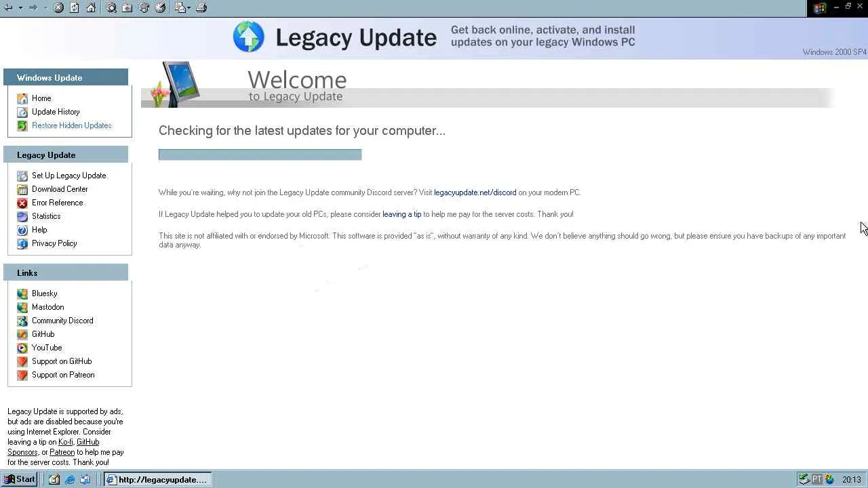Viewport: 868px width, 488px height.
Task: Follow the "leaving a tip" link
Action: [401, 214]
